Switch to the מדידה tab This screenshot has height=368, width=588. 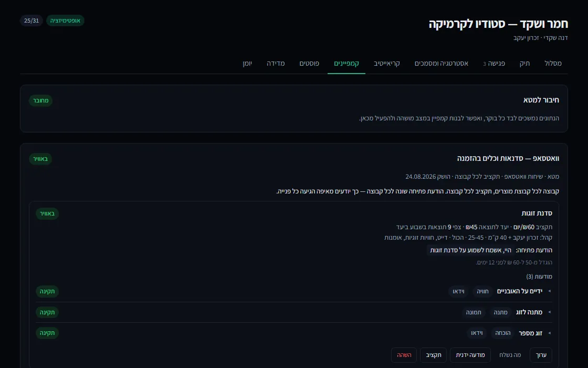point(276,64)
